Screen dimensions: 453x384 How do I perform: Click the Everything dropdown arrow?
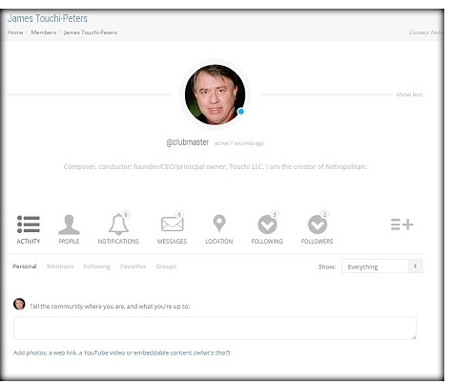point(415,266)
